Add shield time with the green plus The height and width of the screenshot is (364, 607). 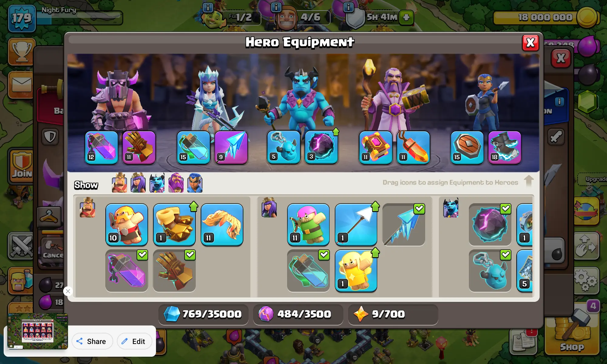tap(406, 17)
